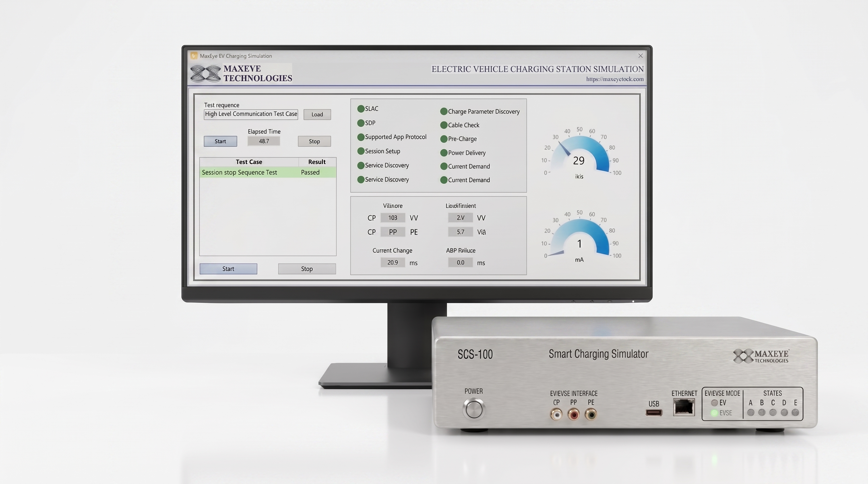Click the Passed result cell
Viewport: 868px width, 484px height.
[310, 172]
